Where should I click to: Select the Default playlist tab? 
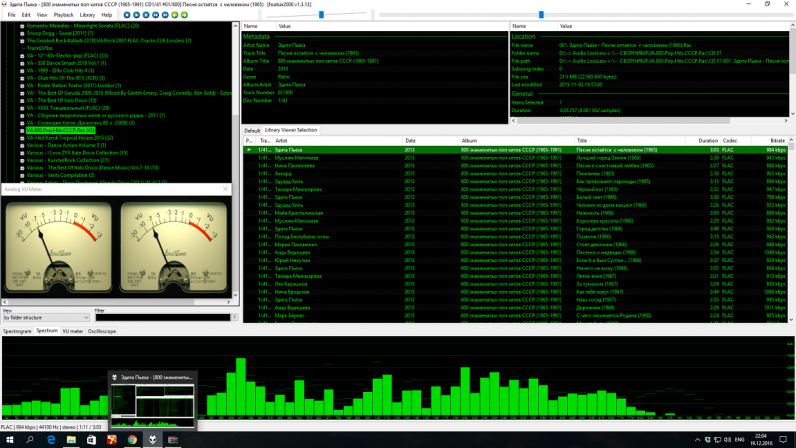tap(252, 130)
